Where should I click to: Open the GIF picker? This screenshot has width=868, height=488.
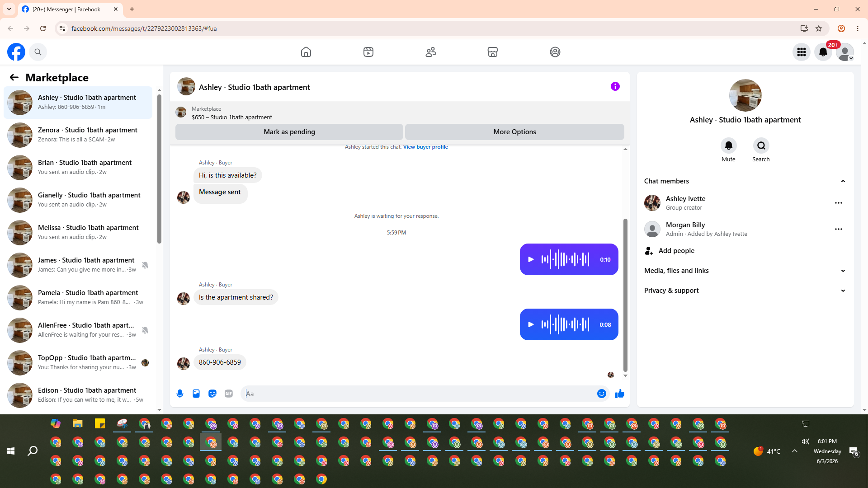tap(229, 394)
